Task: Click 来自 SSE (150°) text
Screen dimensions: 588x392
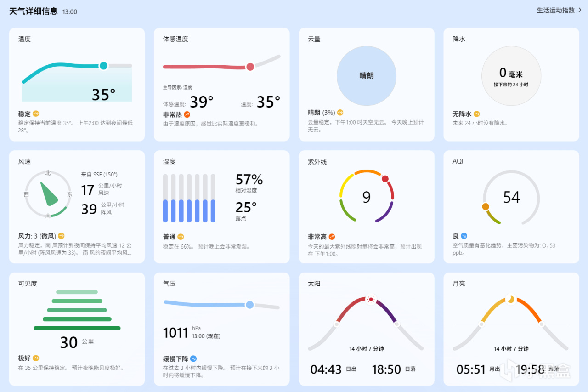Action: (x=99, y=174)
